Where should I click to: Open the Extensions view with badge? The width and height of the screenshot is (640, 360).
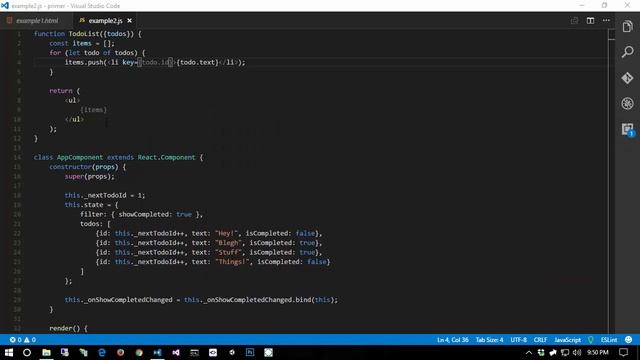tap(628, 129)
